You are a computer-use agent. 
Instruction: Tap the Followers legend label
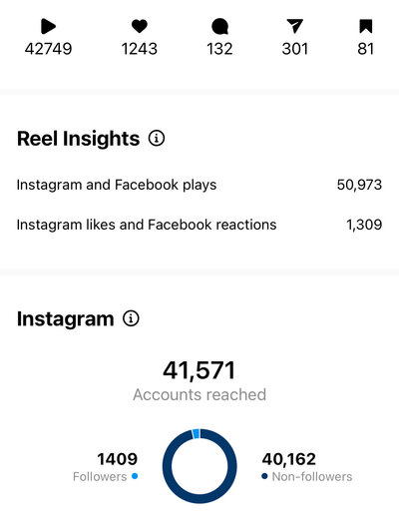100,477
